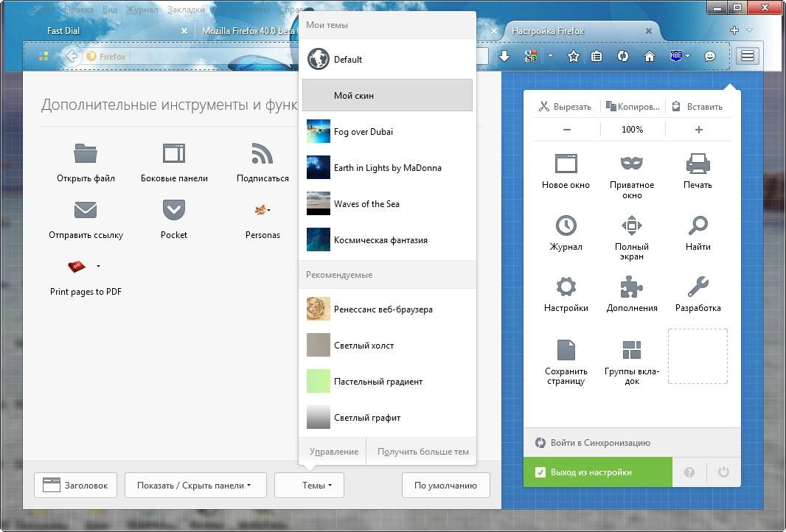Image resolution: width=786 pixels, height=532 pixels.
Task: Click the bookmark star toolbar icon
Action: click(574, 57)
